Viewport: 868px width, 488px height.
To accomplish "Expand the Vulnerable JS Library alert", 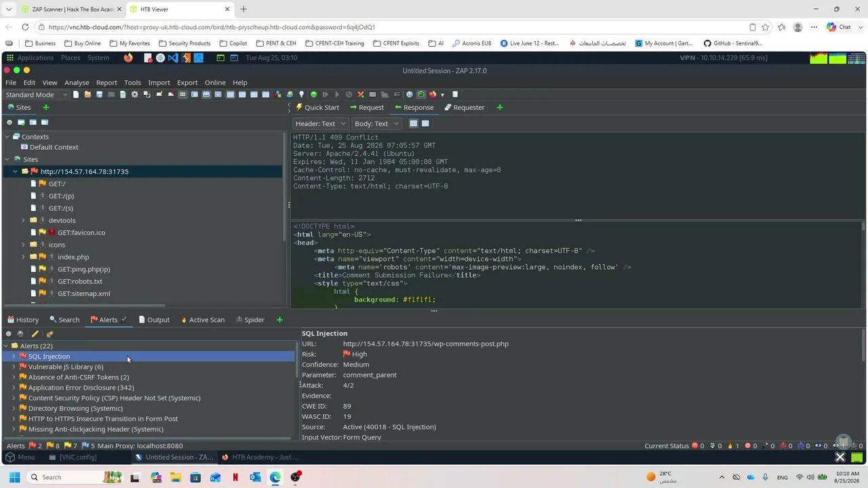I will click(14, 367).
